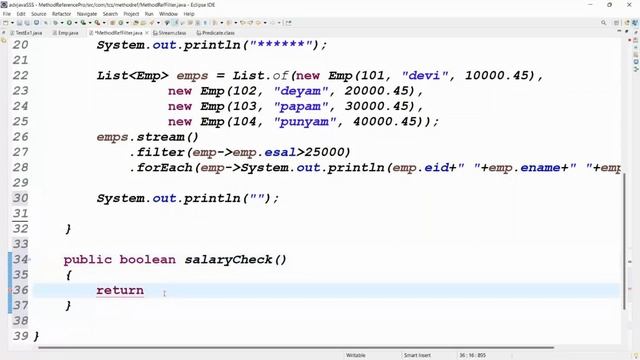Click the New Java Class icon
This screenshot has height=360, width=640.
121,23
